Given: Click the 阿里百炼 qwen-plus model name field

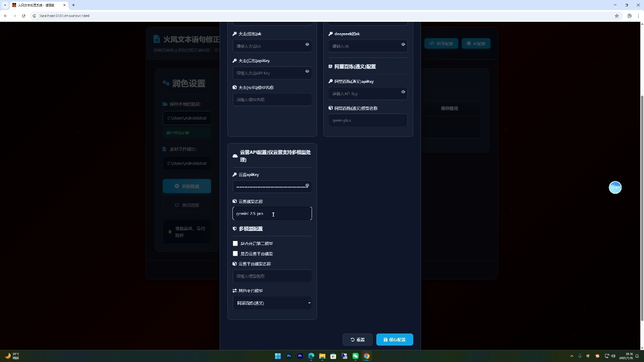Looking at the screenshot, I should click(368, 120).
